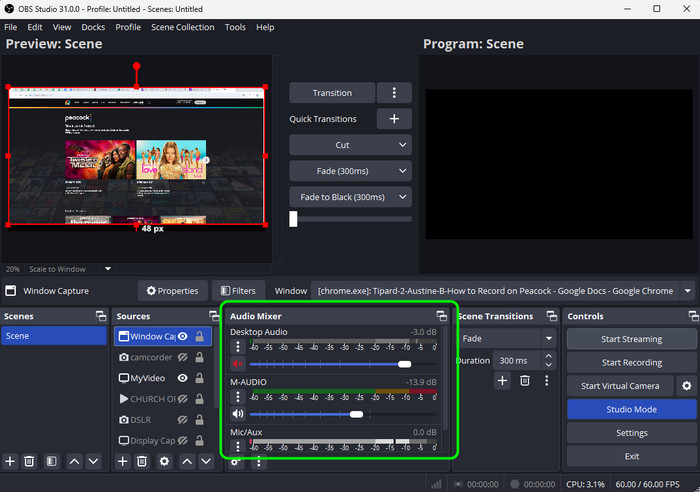
Task: Hide the MyVideo source eye
Action: 183,378
